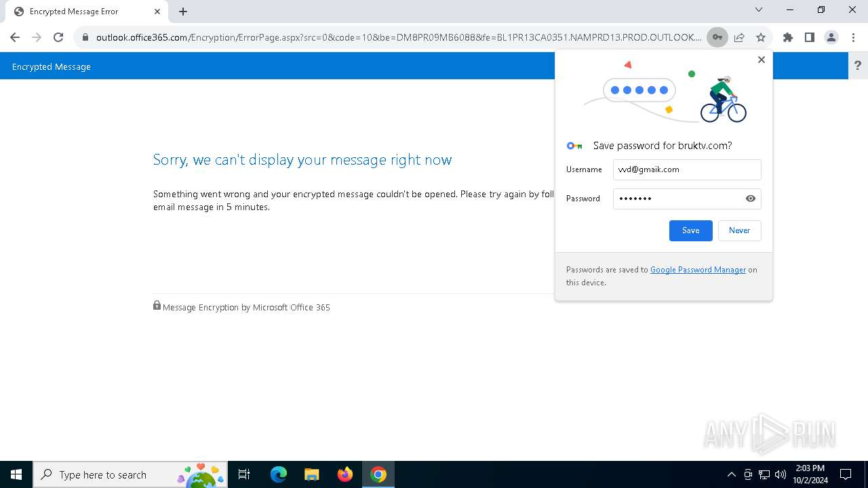Click the help question mark icon
This screenshot has width=868, height=488.
point(858,66)
